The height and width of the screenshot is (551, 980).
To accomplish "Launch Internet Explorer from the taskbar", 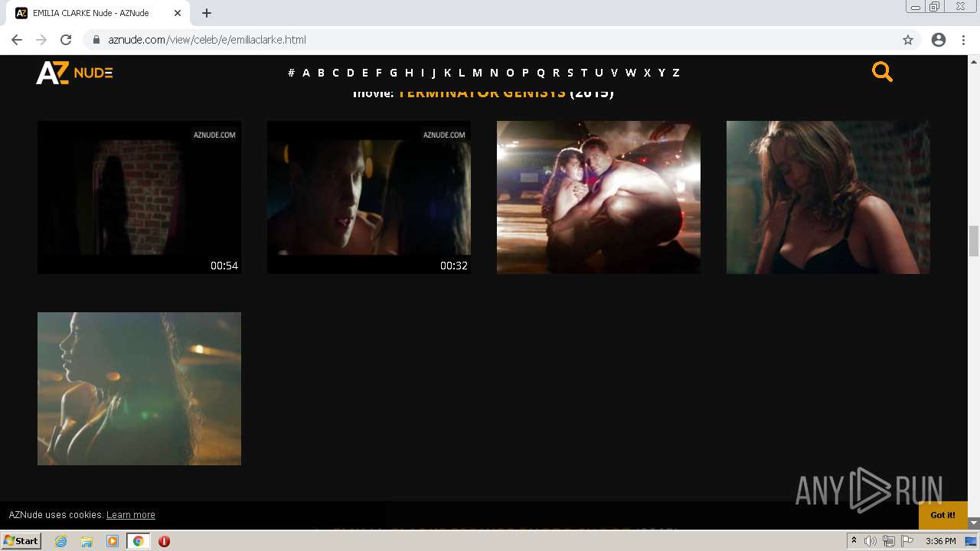I will (x=60, y=541).
